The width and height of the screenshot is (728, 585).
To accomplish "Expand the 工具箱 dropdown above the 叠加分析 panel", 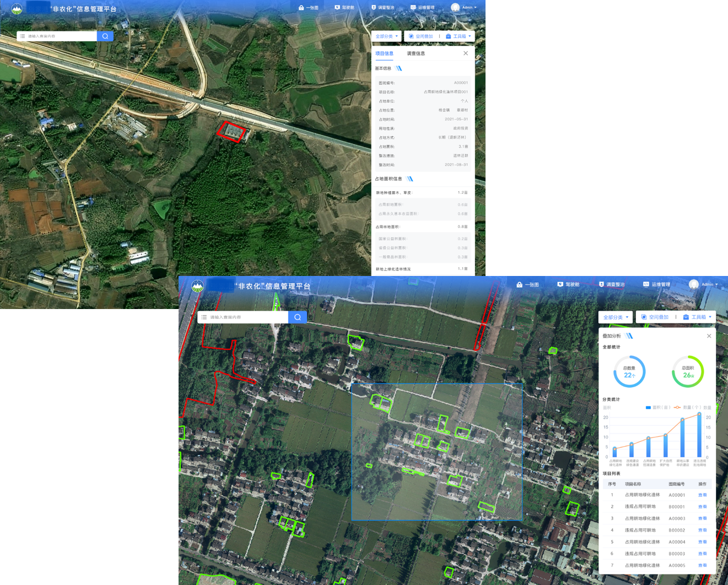I will 697,317.
